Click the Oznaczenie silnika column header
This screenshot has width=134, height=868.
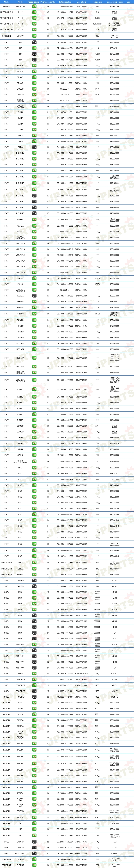(x=114, y=2)
